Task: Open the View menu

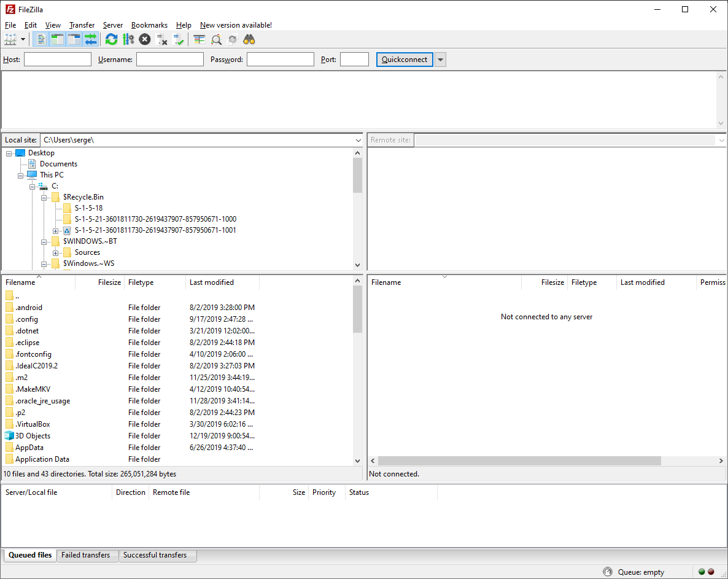Action: pyautogui.click(x=53, y=25)
